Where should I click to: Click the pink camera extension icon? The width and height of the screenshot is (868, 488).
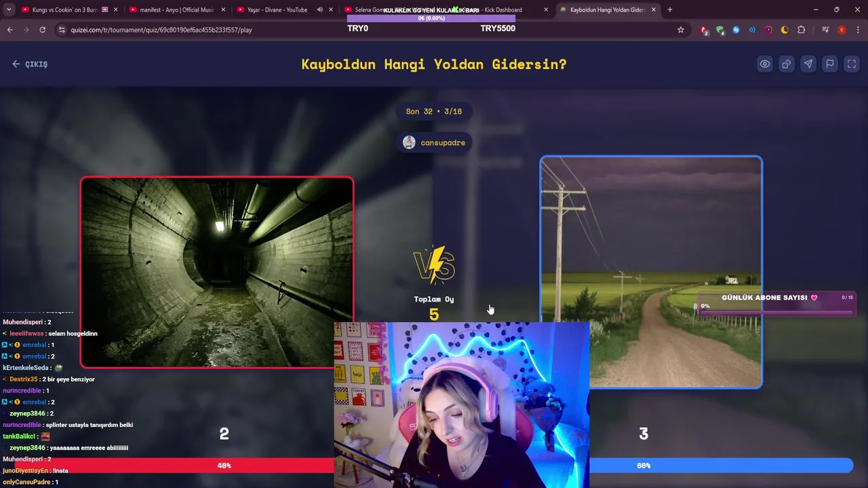(768, 30)
